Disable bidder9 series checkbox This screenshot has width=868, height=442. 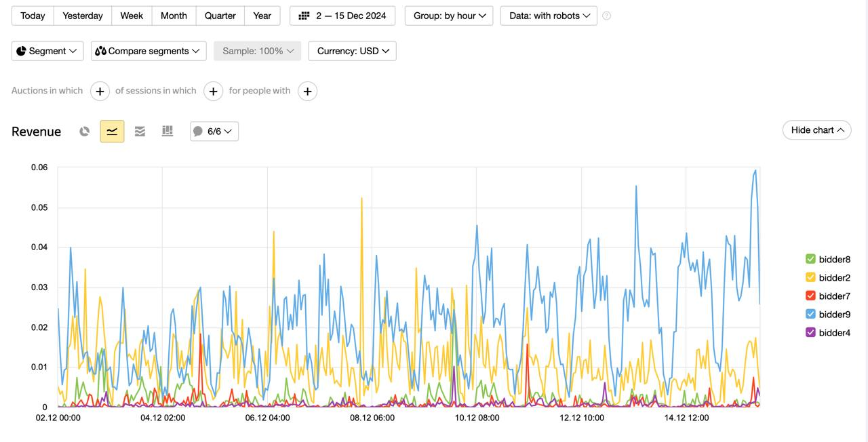coord(810,314)
